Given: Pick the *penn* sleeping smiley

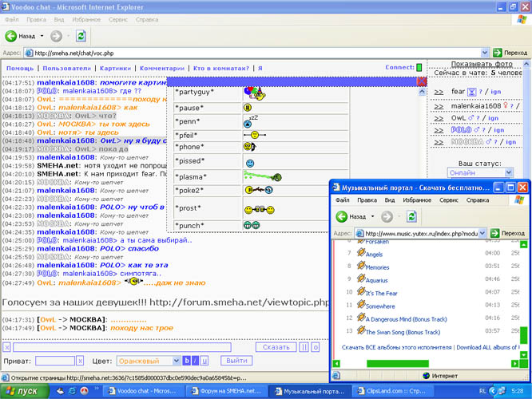Looking at the screenshot, I should pyautogui.click(x=251, y=121).
